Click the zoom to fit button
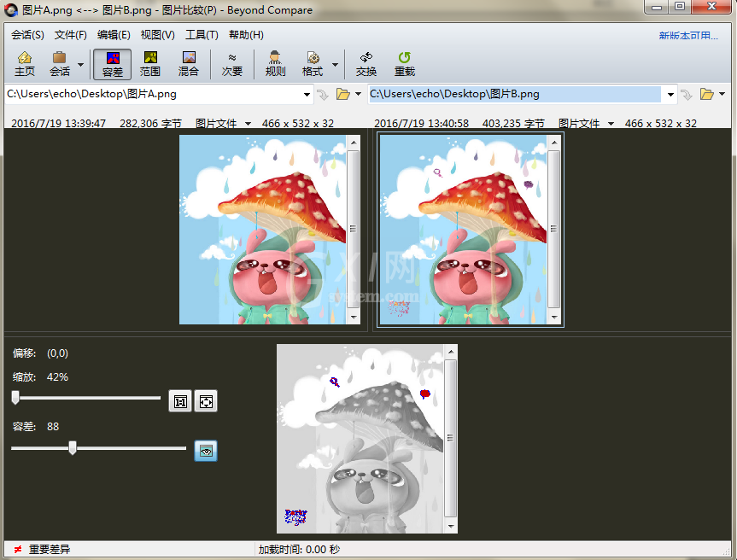The image size is (737, 560). 206,401
